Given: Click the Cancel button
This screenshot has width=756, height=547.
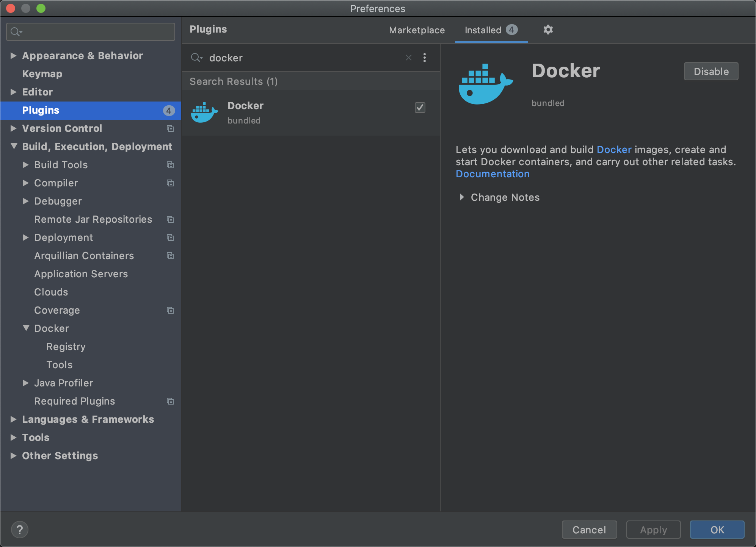Looking at the screenshot, I should point(589,530).
